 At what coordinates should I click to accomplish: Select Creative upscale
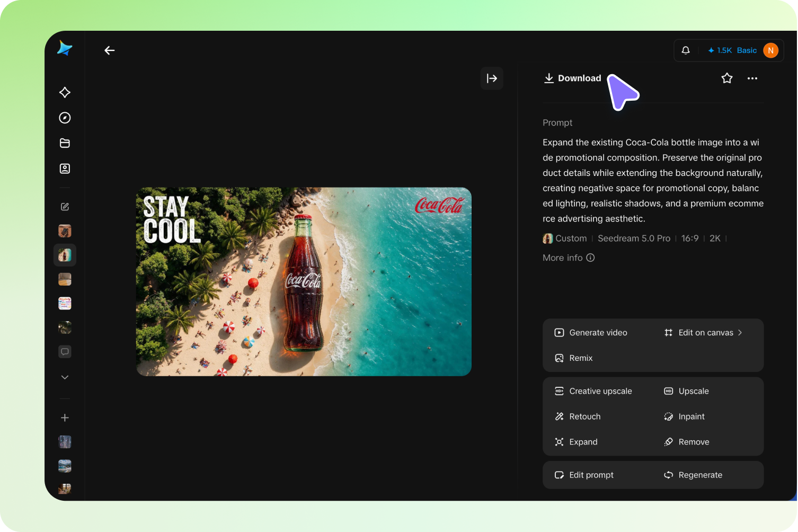click(x=593, y=391)
